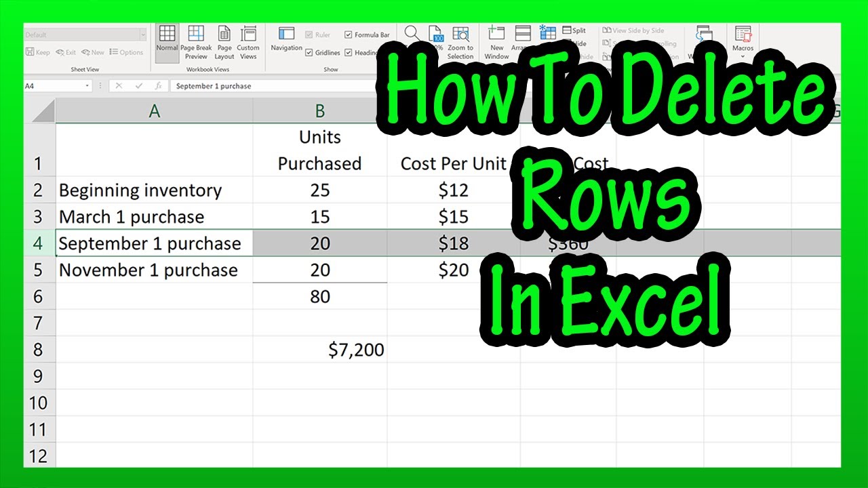The height and width of the screenshot is (488, 868).
Task: Select cell 'November 1 purchase'
Action: pos(154,270)
